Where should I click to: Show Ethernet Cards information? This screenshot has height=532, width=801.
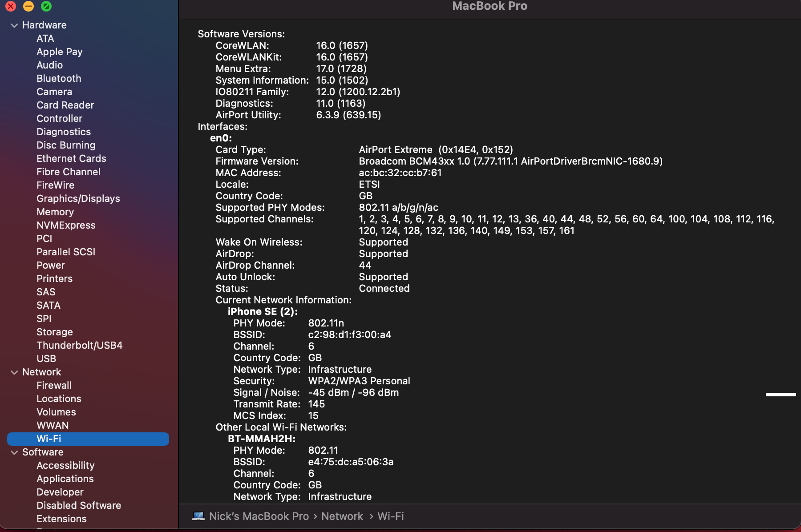tap(71, 159)
